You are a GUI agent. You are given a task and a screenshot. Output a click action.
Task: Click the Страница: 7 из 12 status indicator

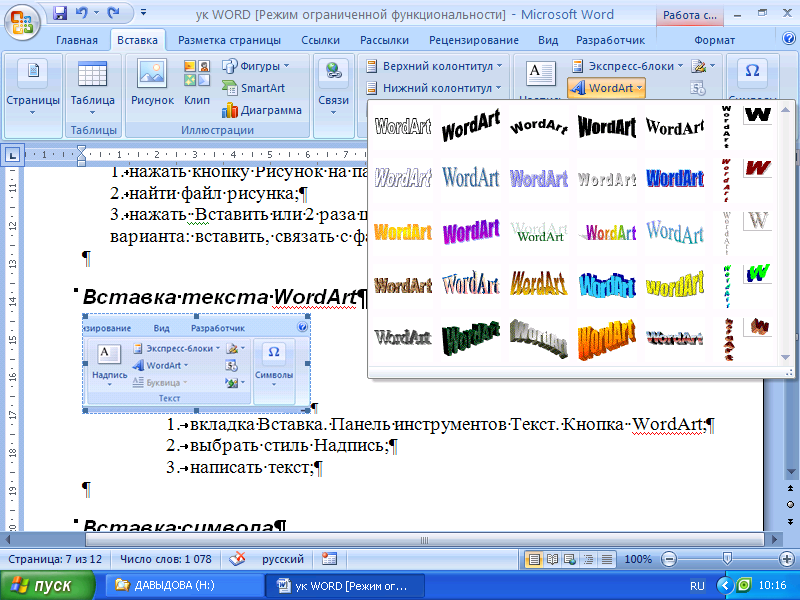point(55,559)
